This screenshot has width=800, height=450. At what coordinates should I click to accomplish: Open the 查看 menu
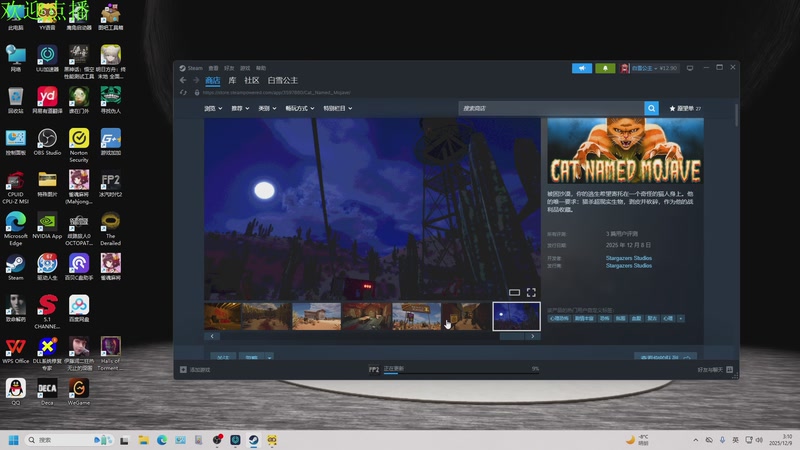pyautogui.click(x=213, y=68)
